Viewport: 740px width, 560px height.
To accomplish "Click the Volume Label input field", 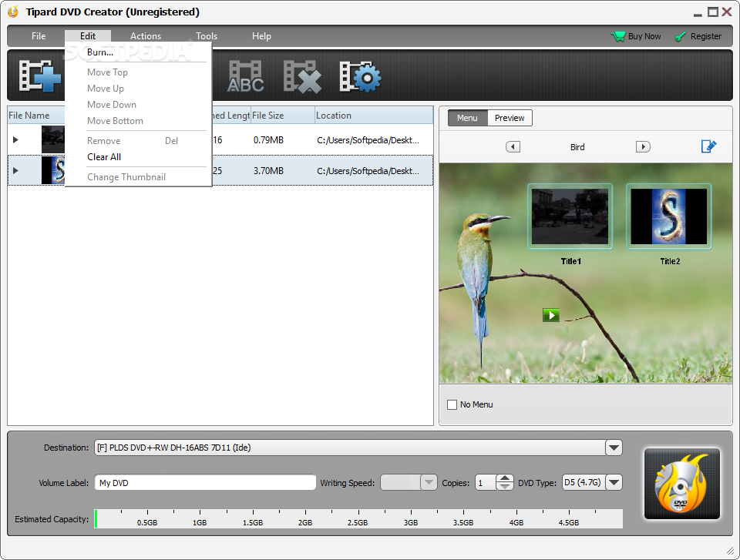I will pyautogui.click(x=205, y=483).
